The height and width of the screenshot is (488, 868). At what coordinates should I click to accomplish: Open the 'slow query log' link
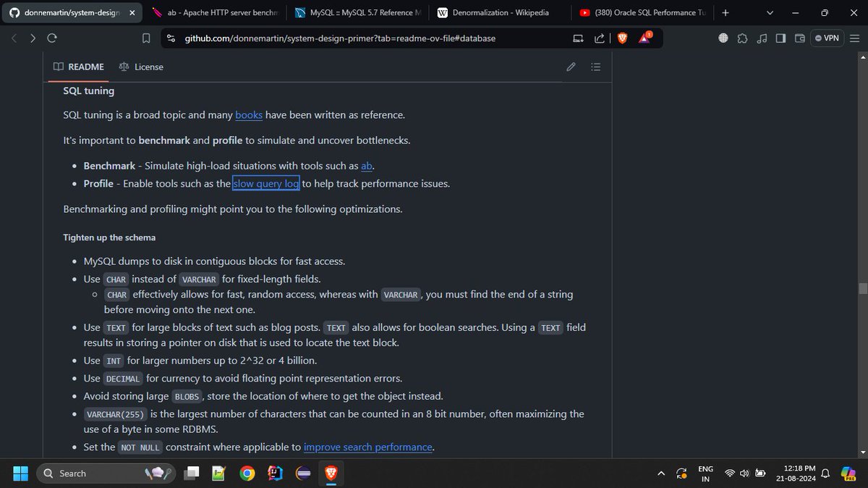(266, 183)
